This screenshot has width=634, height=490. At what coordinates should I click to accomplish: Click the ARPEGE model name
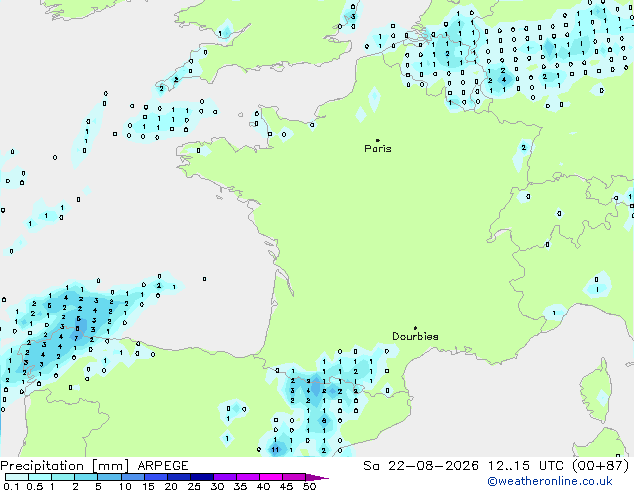pos(163,466)
